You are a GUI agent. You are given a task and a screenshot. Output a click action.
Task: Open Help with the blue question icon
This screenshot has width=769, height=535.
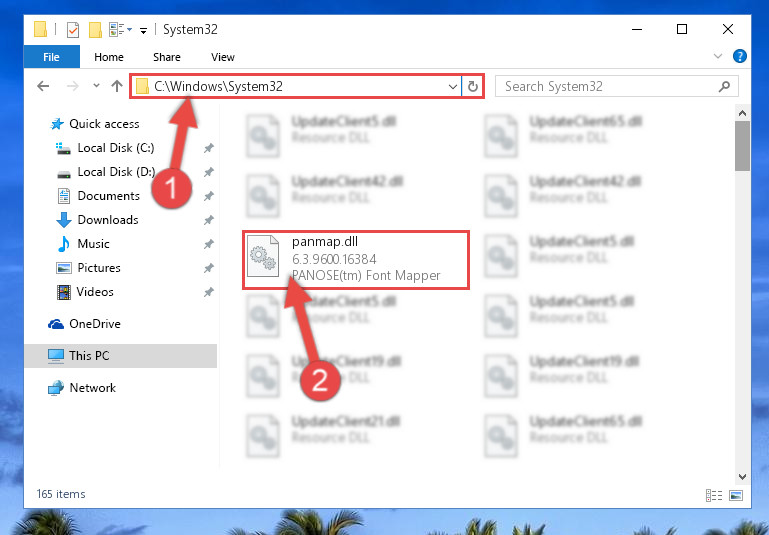(740, 56)
